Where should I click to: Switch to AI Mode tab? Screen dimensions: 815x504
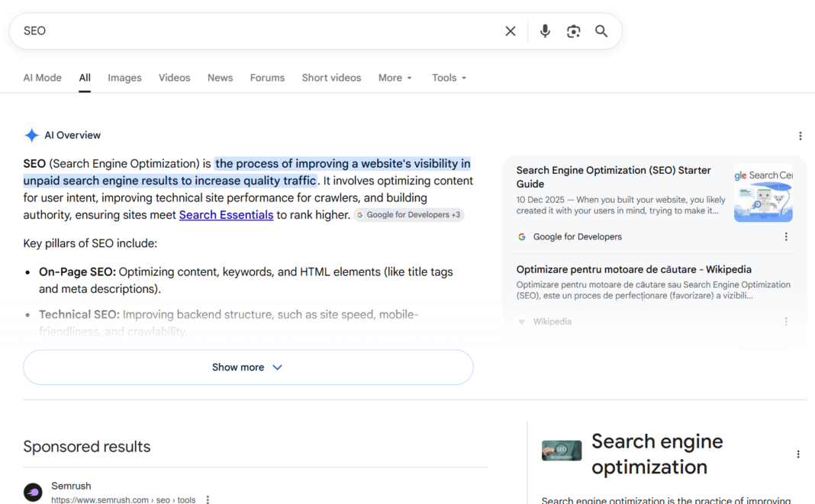click(x=43, y=78)
